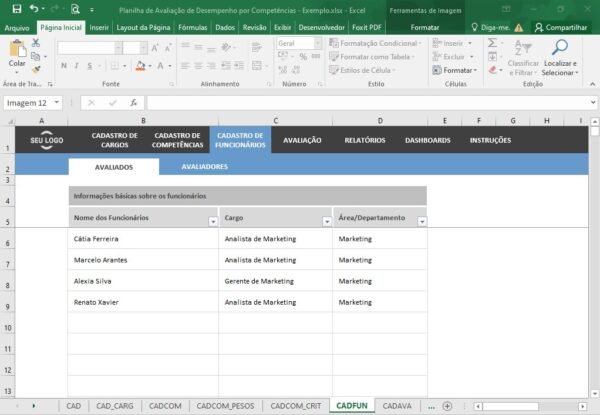Screen dimensions: 600x415
Task: Switch to the AVALIADORES sub-tab
Action: [205, 167]
